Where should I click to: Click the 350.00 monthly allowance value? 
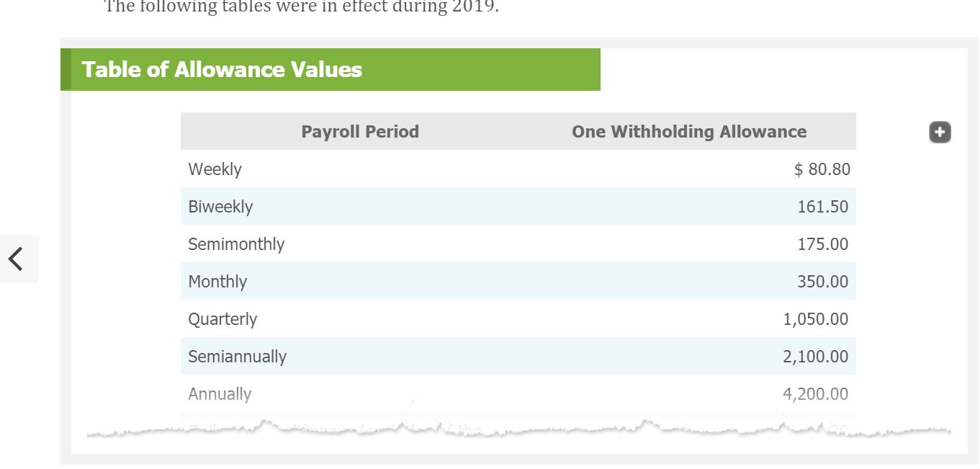[x=822, y=282]
